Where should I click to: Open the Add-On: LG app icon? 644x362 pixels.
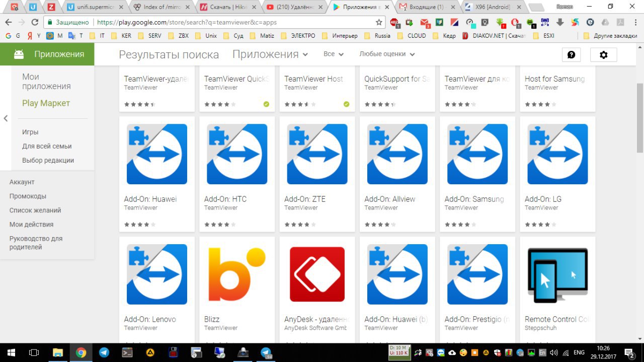(x=557, y=154)
